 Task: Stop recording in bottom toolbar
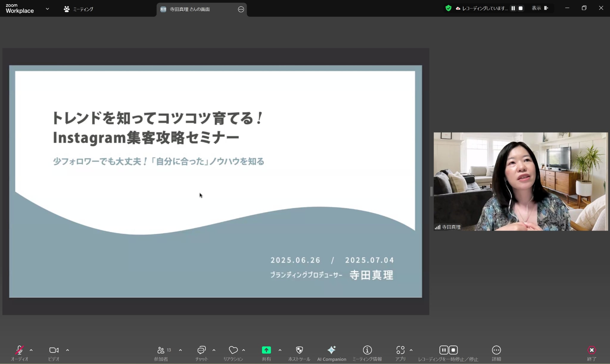453,350
